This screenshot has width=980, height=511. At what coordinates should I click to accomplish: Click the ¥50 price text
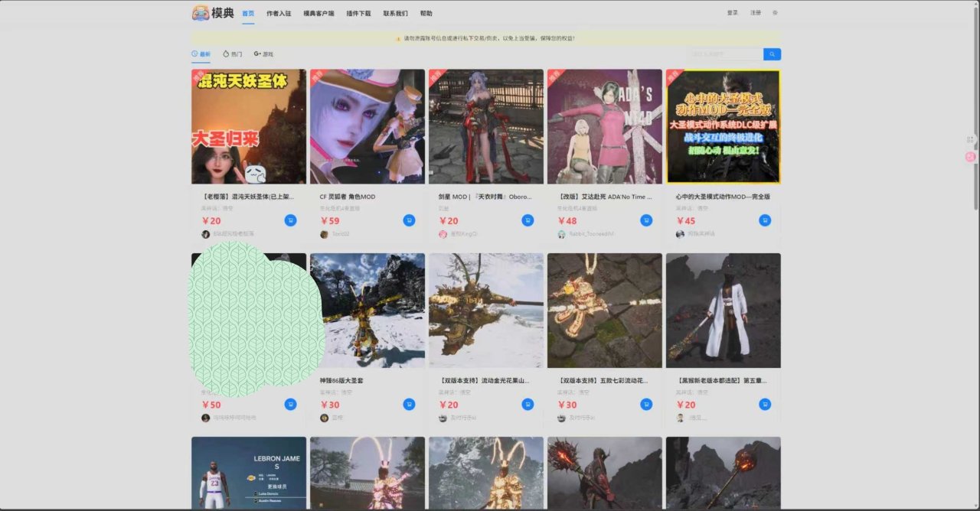tap(211, 405)
